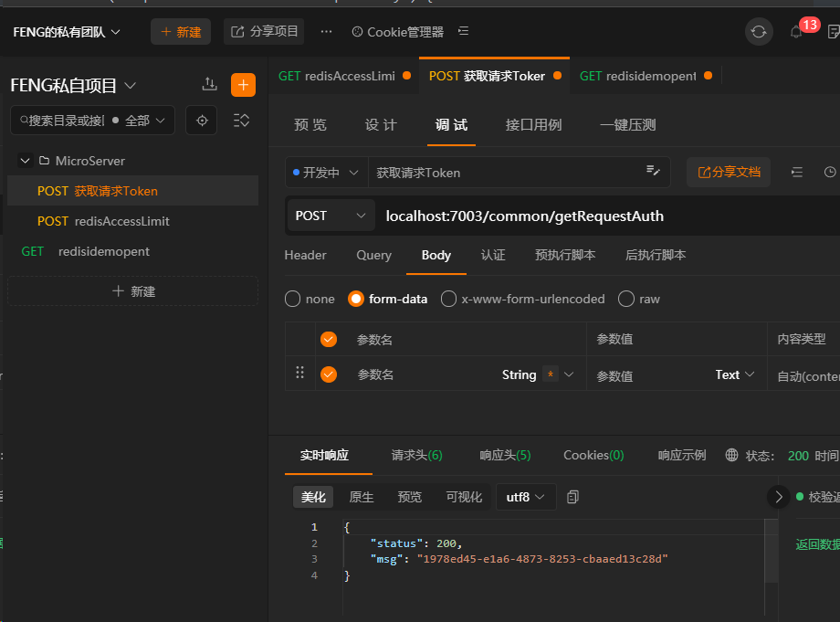This screenshot has width=840, height=622.
Task: Collapse the MicroServer folder
Action: point(26,161)
